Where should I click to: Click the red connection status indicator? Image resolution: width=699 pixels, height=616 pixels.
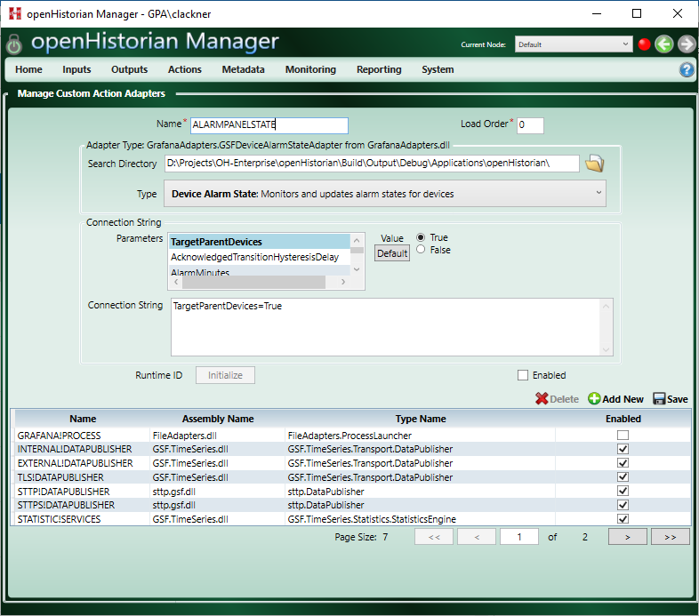click(644, 44)
